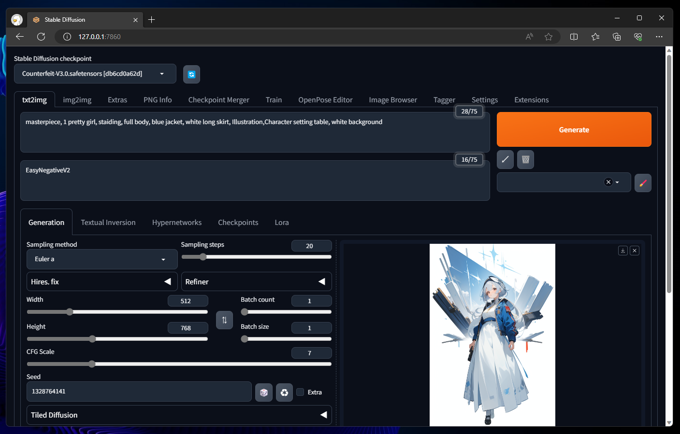This screenshot has height=434, width=680.
Task: Click the Height slider
Action: pos(117,339)
